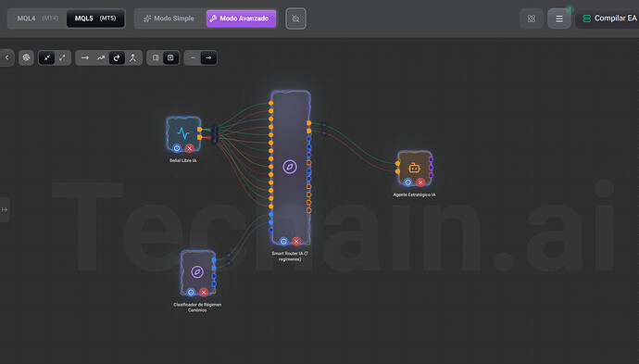This screenshot has height=364, width=639.
Task: Open info on Agente Estratégico IA node
Action: pyautogui.click(x=407, y=182)
